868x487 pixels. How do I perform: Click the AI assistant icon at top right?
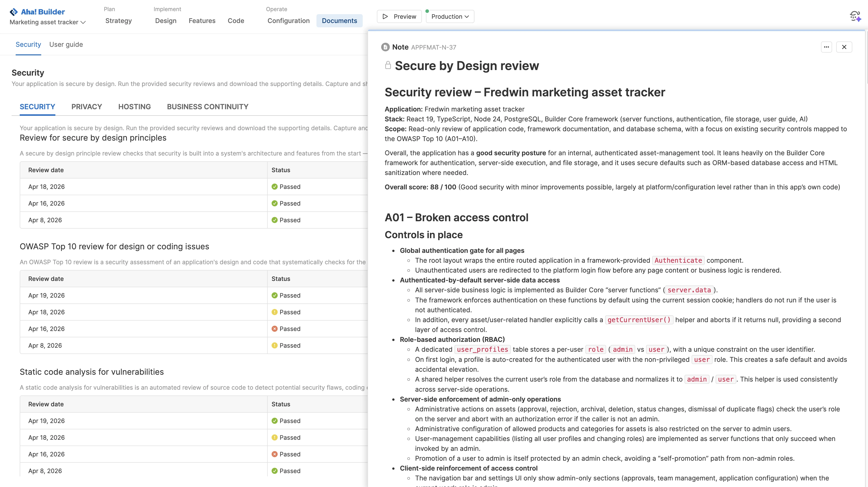click(x=855, y=16)
